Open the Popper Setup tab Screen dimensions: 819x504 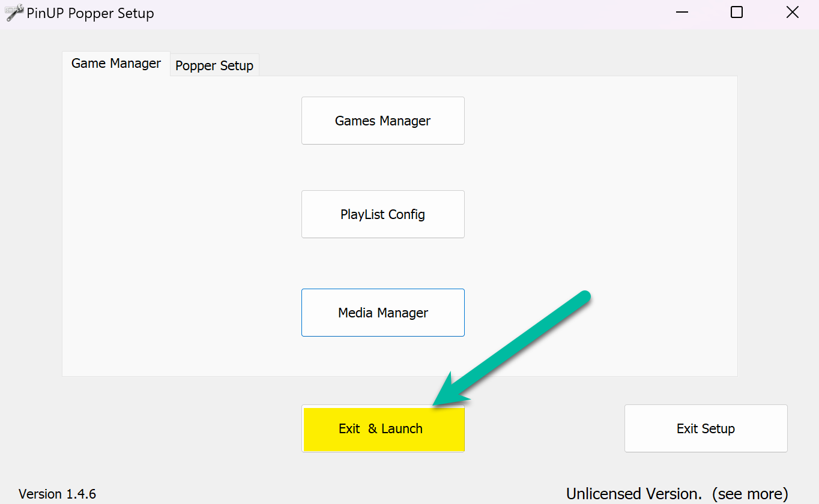tap(214, 65)
